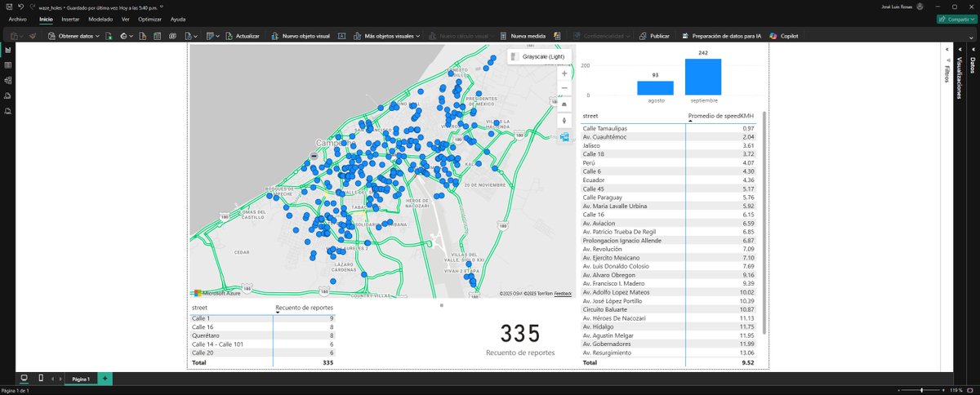Viewport: 980px width, 395px height.
Task: Click the Actualizar button
Action: [x=243, y=36]
